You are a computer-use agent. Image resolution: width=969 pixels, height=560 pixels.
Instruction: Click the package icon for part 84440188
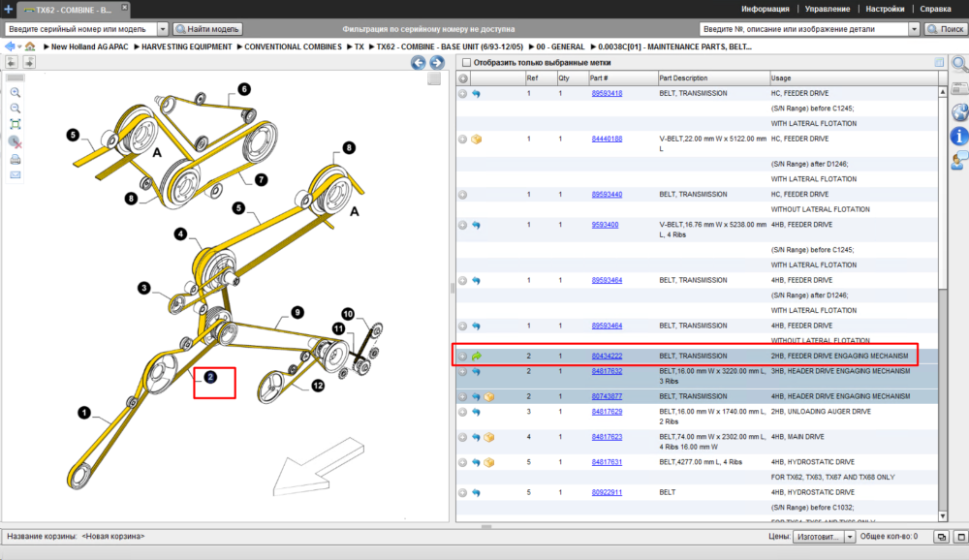[477, 140]
